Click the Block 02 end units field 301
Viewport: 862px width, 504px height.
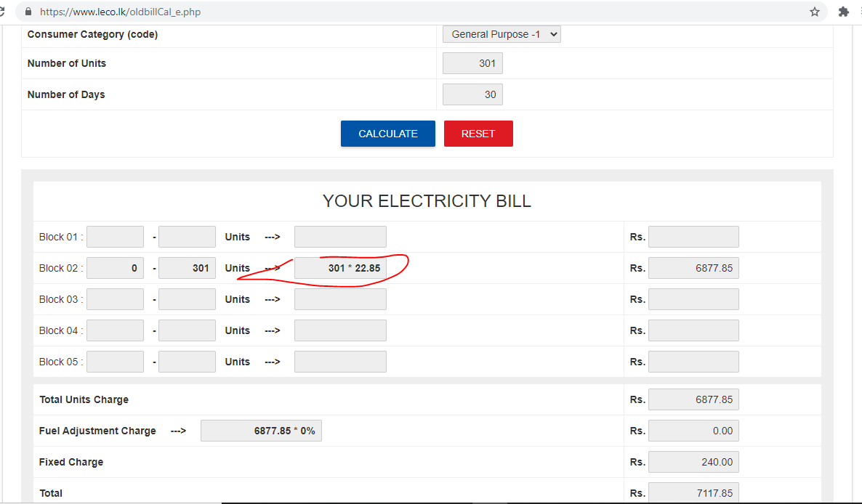tap(187, 268)
